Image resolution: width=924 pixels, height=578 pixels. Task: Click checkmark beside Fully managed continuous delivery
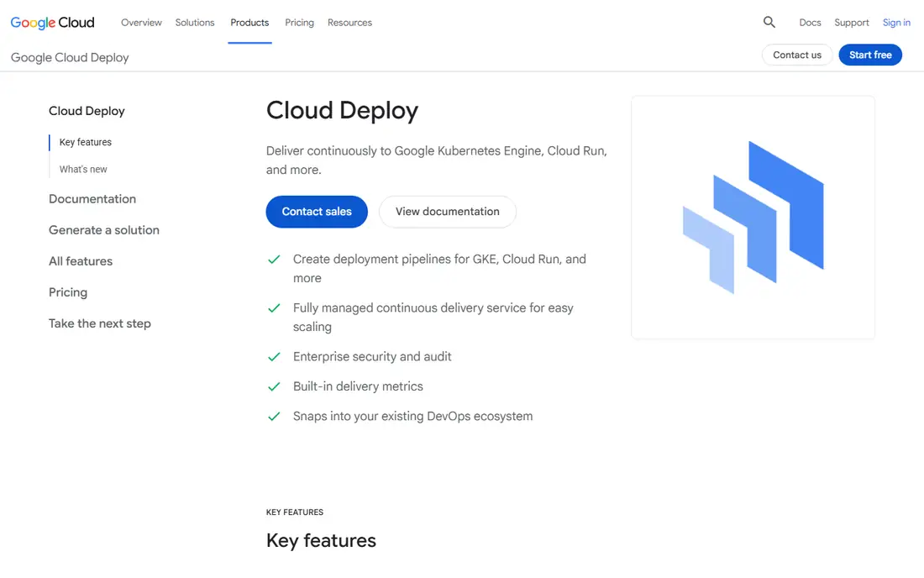click(274, 308)
